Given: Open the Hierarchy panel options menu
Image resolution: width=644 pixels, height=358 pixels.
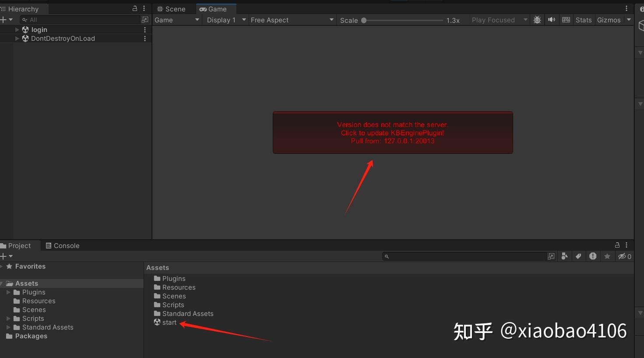Looking at the screenshot, I should 144,8.
